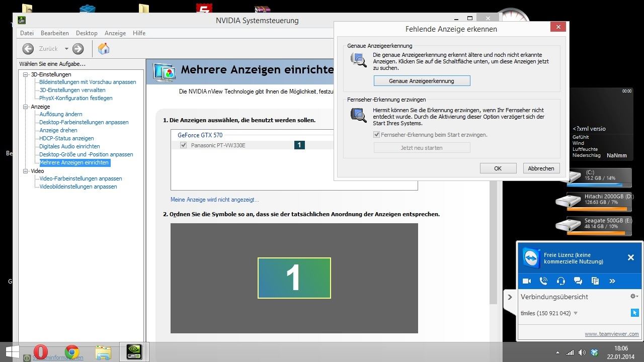Collapse the 3D-Einstellungen tree node
This screenshot has width=644, height=362.
pyautogui.click(x=26, y=74)
